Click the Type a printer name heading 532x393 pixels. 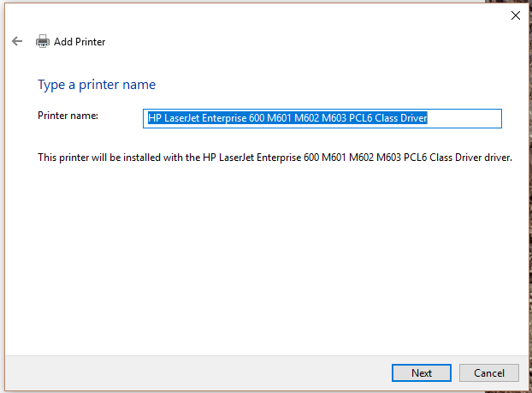(97, 85)
